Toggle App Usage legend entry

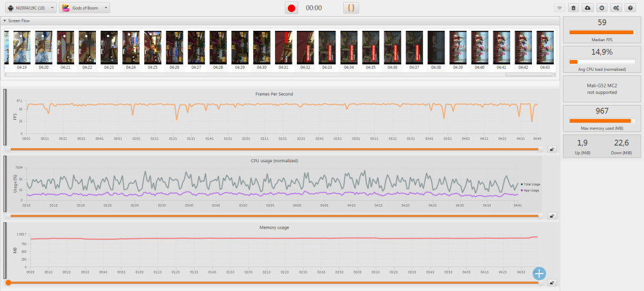pyautogui.click(x=530, y=190)
